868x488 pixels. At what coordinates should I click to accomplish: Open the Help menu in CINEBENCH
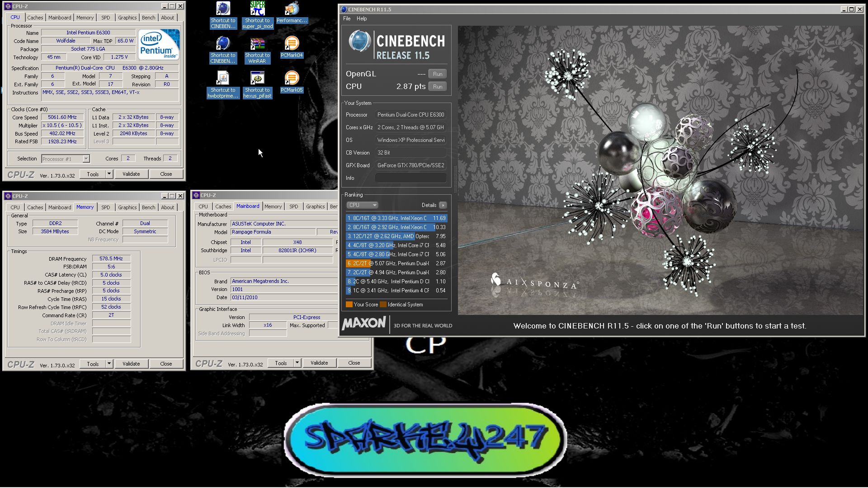(362, 19)
